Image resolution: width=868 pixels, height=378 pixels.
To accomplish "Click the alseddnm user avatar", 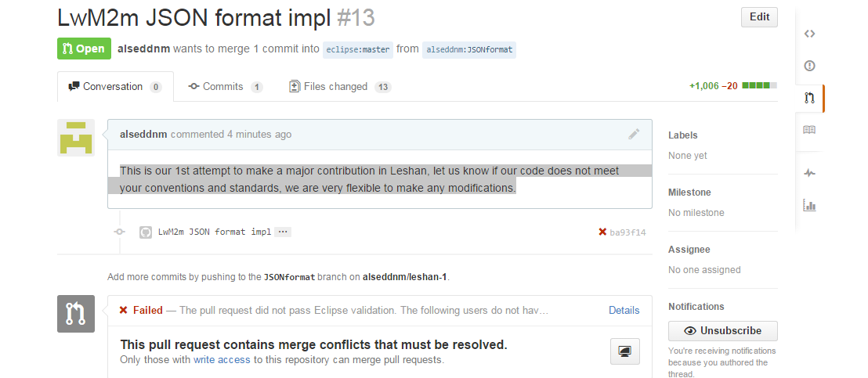I will [x=76, y=138].
